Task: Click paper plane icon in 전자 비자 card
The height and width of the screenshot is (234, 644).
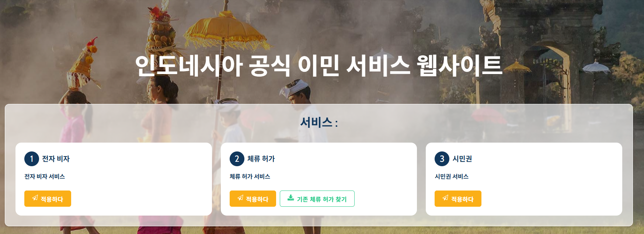Action: click(35, 198)
